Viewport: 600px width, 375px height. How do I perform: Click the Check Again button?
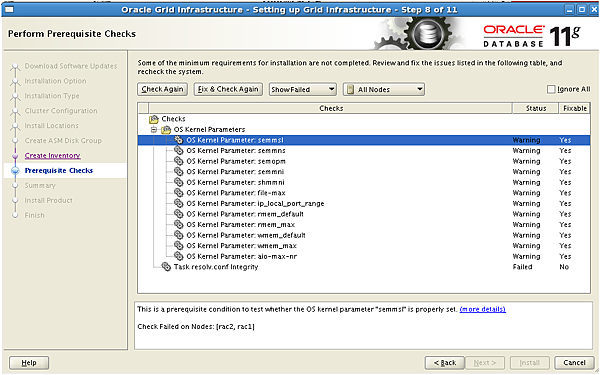[x=162, y=89]
